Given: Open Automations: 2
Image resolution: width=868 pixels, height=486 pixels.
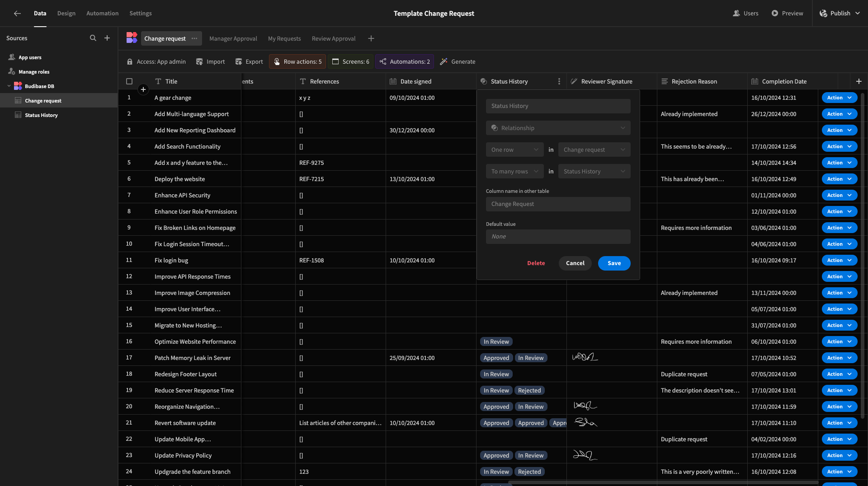Looking at the screenshot, I should pyautogui.click(x=405, y=61).
